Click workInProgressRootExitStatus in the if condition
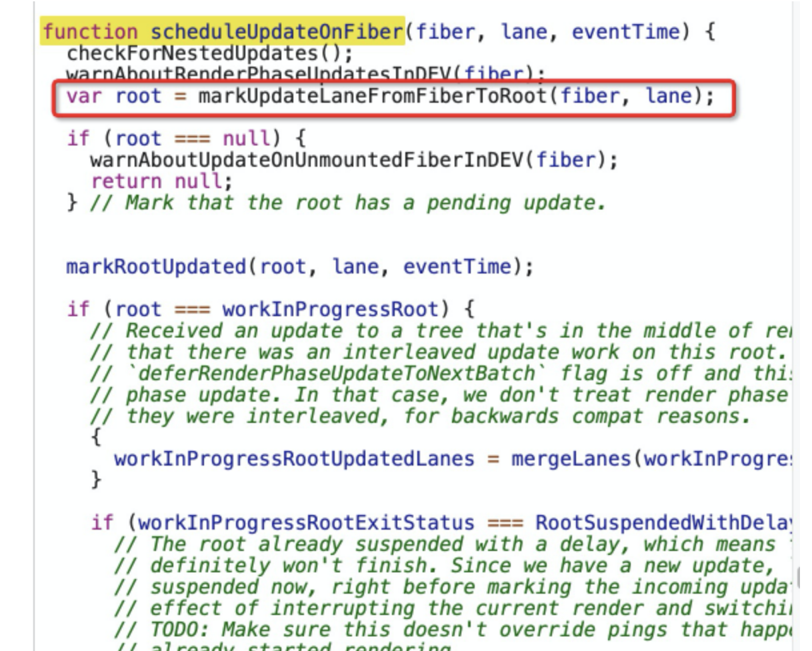The height and width of the screenshot is (651, 812). [306, 523]
